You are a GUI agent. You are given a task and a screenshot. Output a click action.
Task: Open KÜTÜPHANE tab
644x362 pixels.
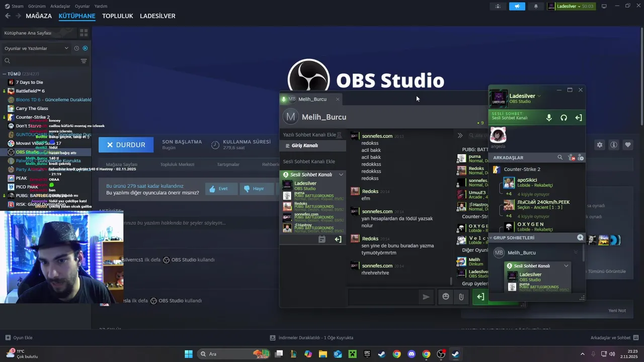click(77, 16)
